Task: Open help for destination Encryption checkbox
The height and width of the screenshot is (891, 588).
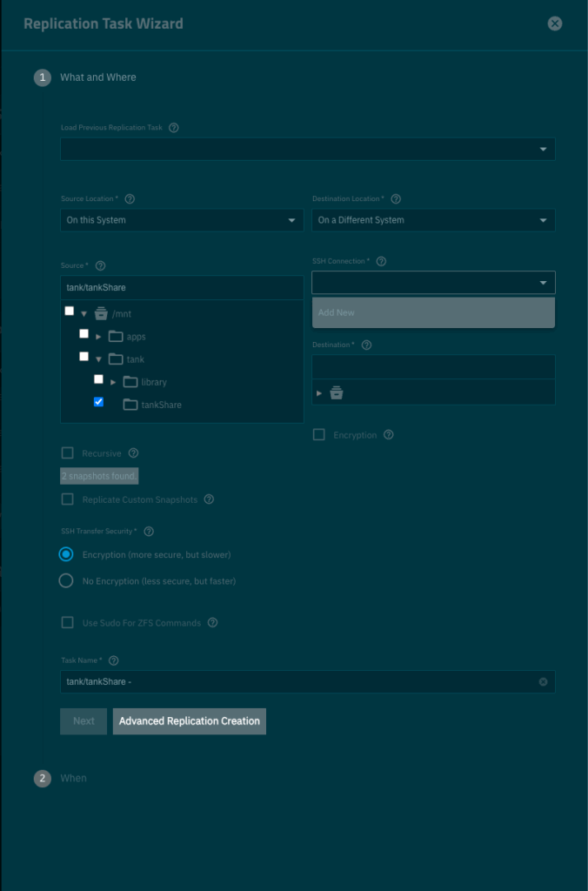Action: (389, 435)
